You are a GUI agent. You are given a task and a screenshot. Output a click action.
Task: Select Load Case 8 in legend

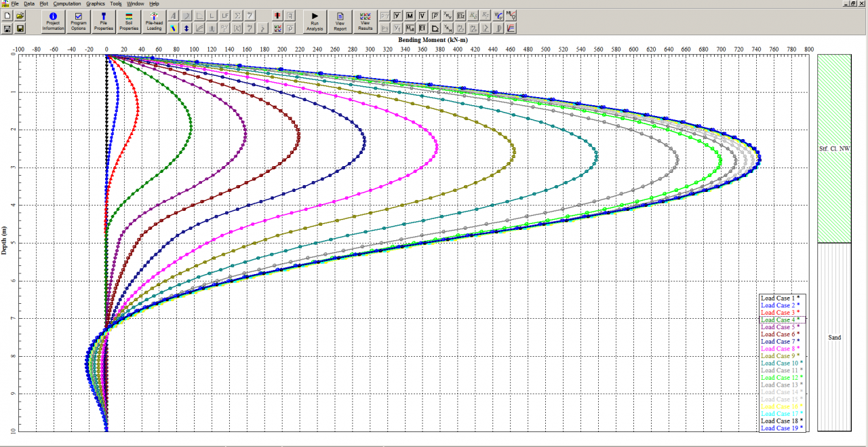(x=780, y=349)
